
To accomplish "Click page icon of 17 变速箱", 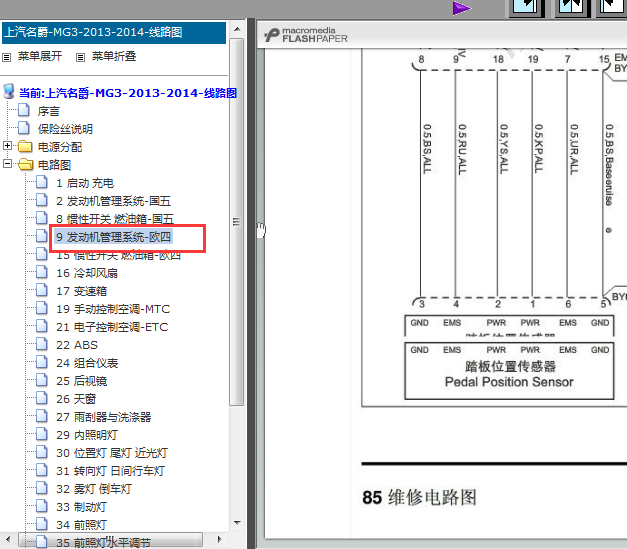I will pyautogui.click(x=42, y=290).
